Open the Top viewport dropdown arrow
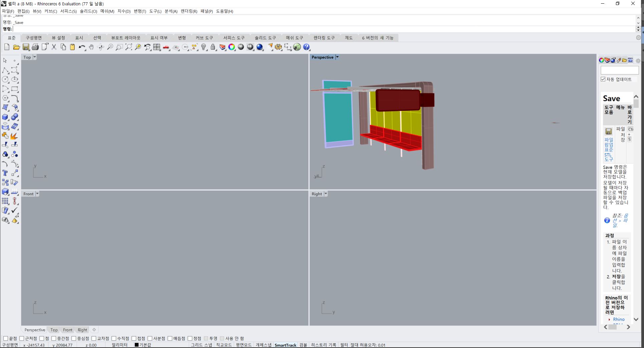Screen dimensions: 644x348 [x=35, y=57]
